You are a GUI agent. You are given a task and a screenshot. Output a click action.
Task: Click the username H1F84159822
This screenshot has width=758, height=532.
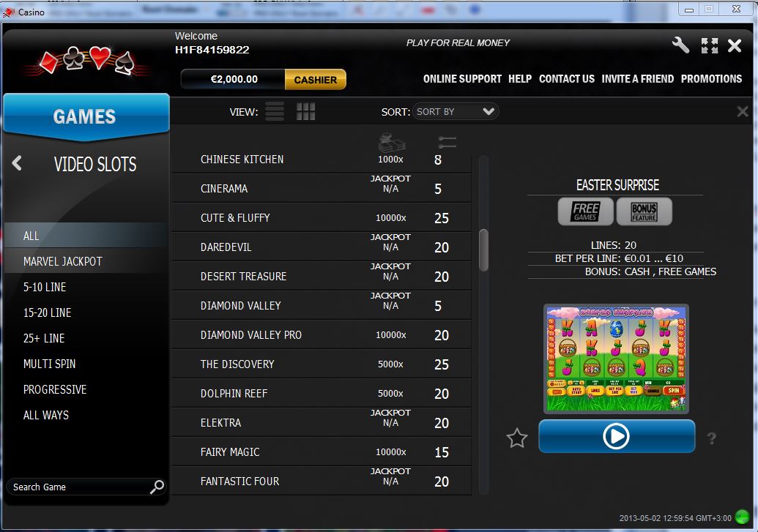(212, 50)
